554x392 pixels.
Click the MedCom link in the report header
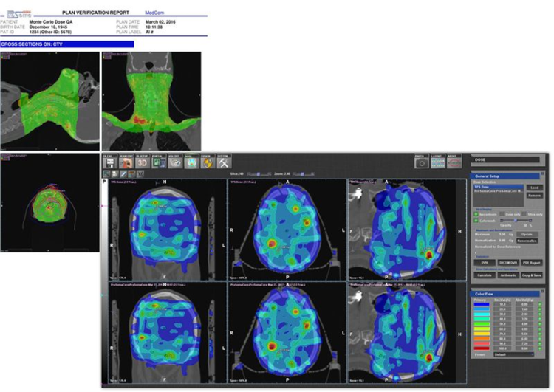154,13
